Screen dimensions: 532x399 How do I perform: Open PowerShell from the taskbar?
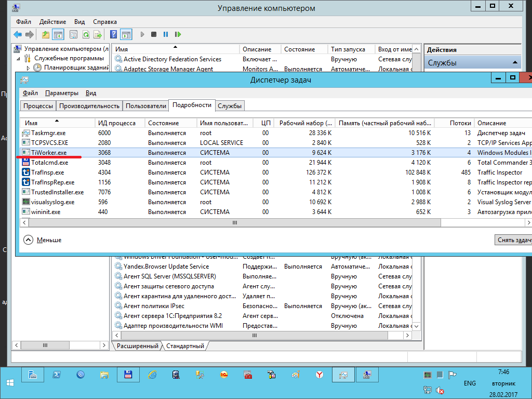[x=57, y=375]
